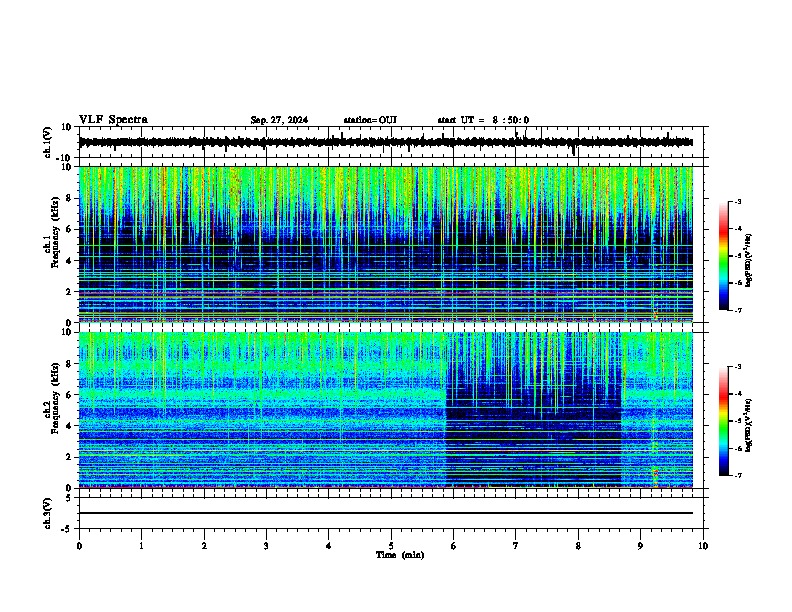The height and width of the screenshot is (612, 792).
Task: Click the ch.2 frequency tick label "4"
Action: click(x=70, y=426)
